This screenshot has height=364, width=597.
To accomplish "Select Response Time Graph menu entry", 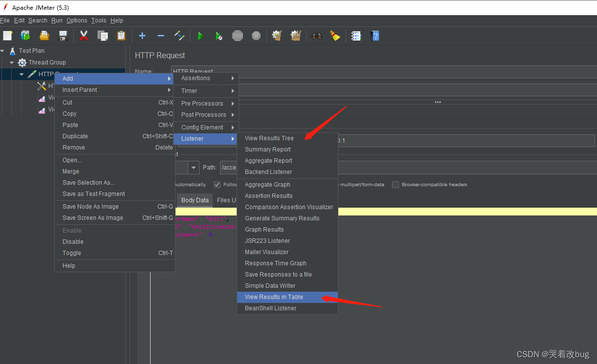I will pyautogui.click(x=287, y=263).
